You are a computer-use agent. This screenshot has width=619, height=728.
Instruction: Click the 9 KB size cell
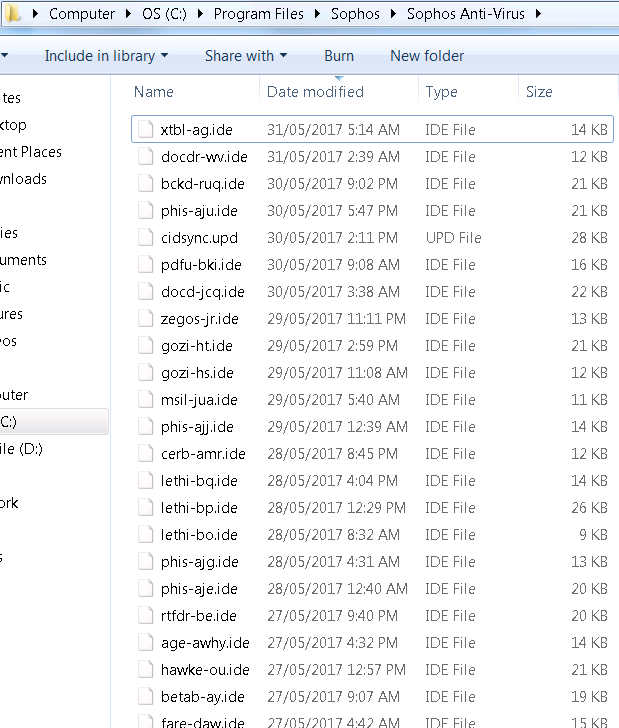coord(593,534)
